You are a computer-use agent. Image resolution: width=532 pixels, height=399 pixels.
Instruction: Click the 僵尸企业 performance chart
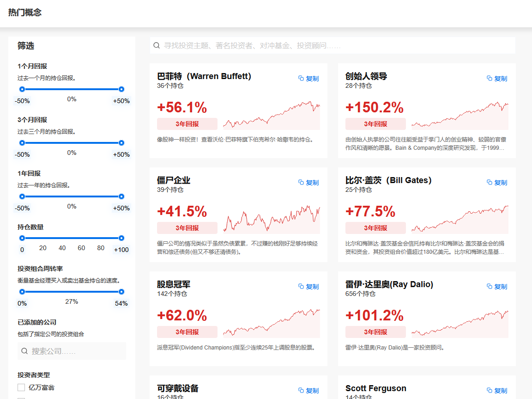(272, 219)
